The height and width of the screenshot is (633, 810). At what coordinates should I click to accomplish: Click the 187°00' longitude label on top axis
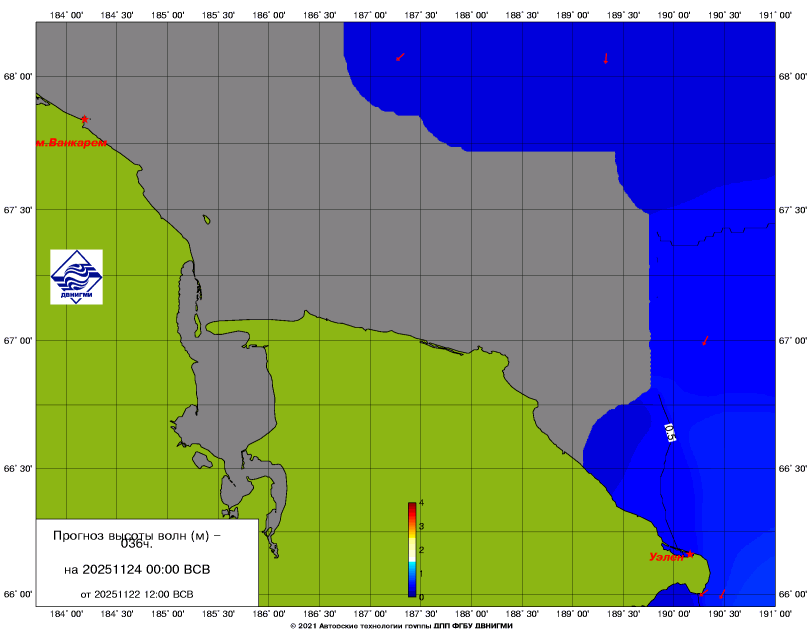pyautogui.click(x=371, y=15)
